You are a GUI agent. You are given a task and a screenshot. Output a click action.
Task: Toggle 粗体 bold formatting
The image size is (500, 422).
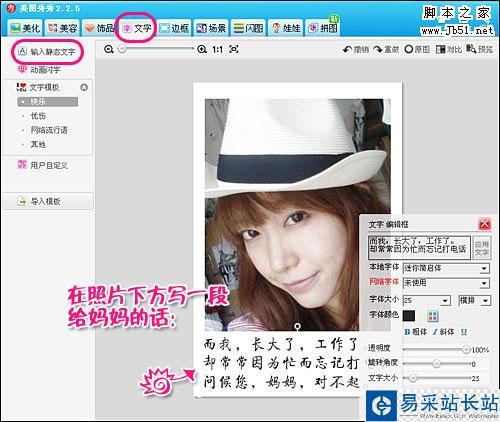coord(415,332)
